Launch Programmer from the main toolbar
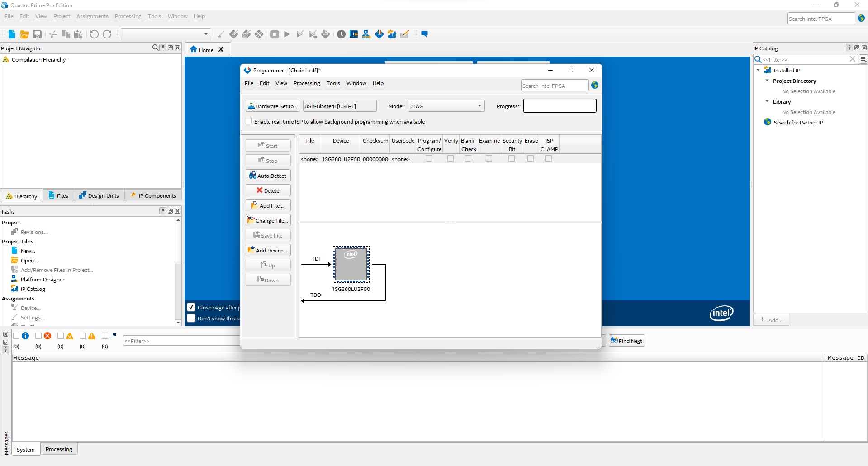This screenshot has height=466, width=868. (x=379, y=34)
